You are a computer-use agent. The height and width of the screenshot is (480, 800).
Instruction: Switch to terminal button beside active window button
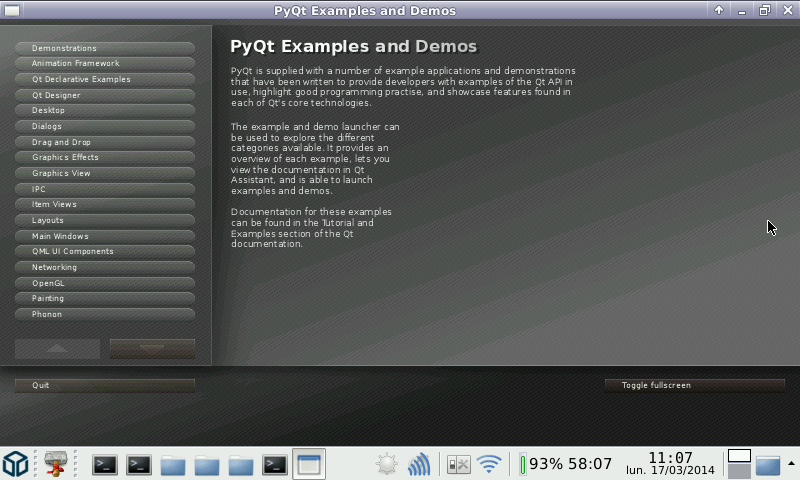coord(274,465)
